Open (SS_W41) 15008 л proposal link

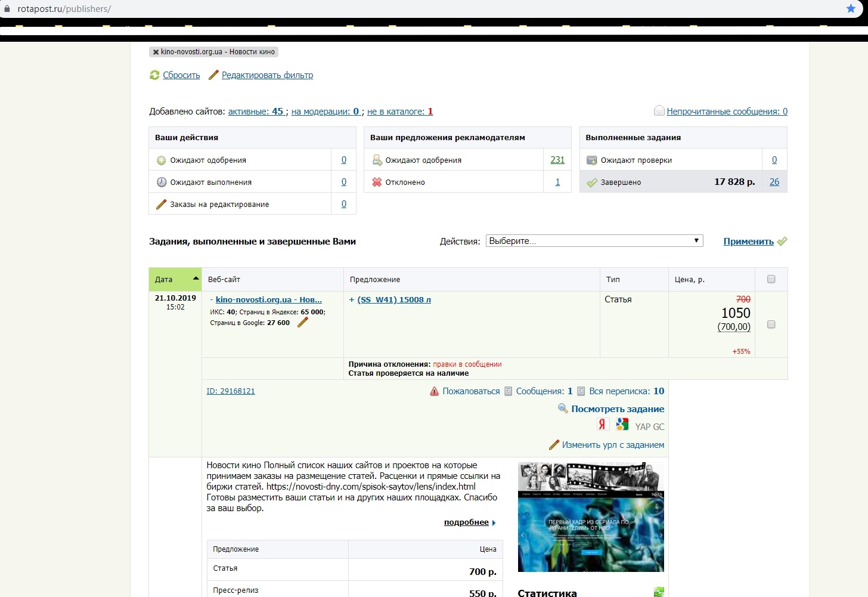tap(394, 300)
